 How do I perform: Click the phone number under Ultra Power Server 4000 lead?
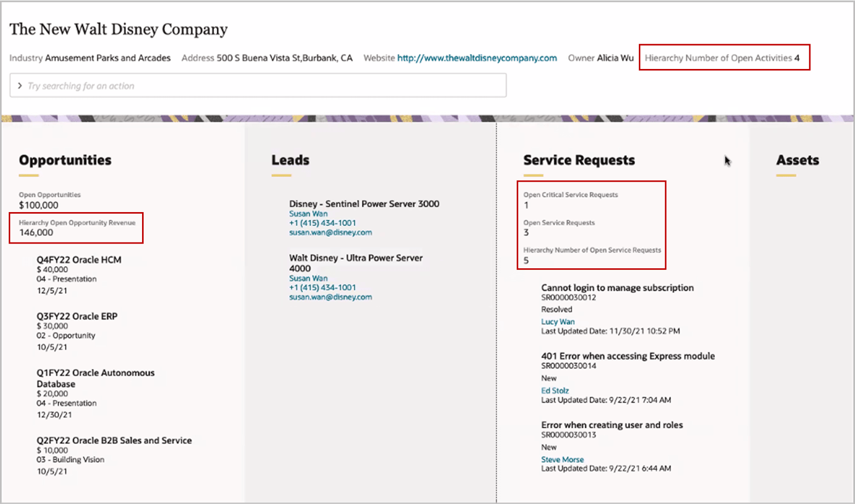pyautogui.click(x=322, y=287)
